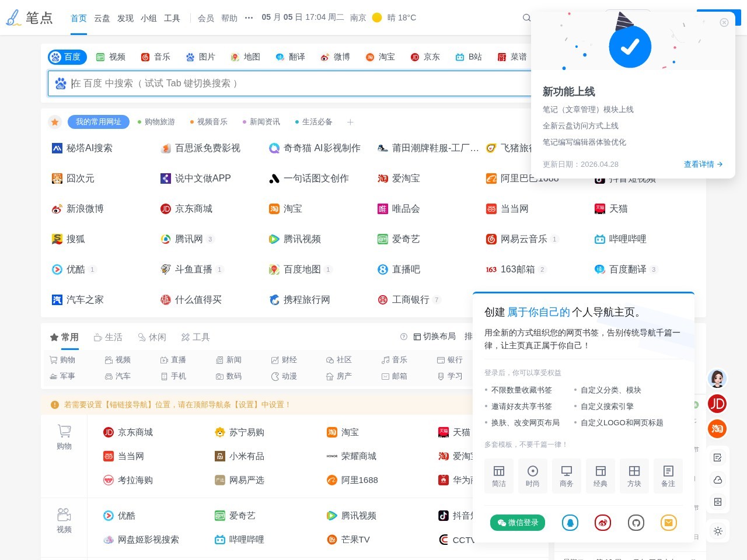Viewport: 747px width, 560px height.
Task: Open the note editor icon in right sidebar
Action: [x=718, y=457]
